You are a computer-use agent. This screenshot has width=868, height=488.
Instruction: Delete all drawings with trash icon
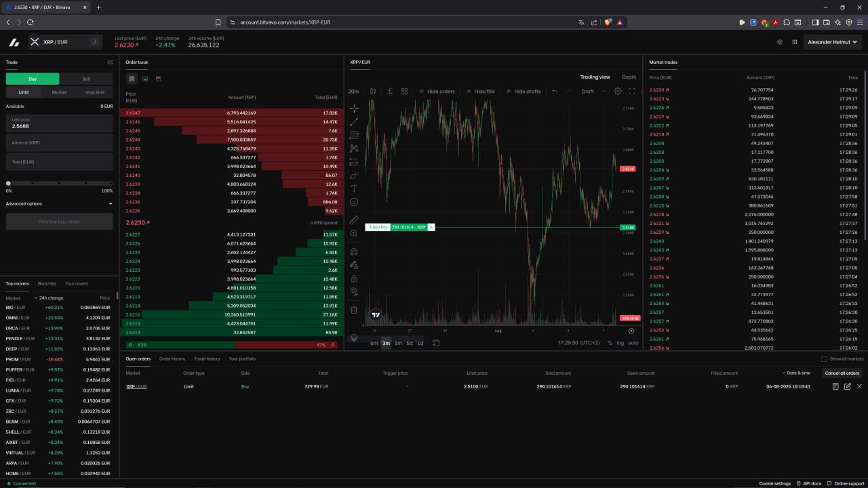tap(353, 310)
